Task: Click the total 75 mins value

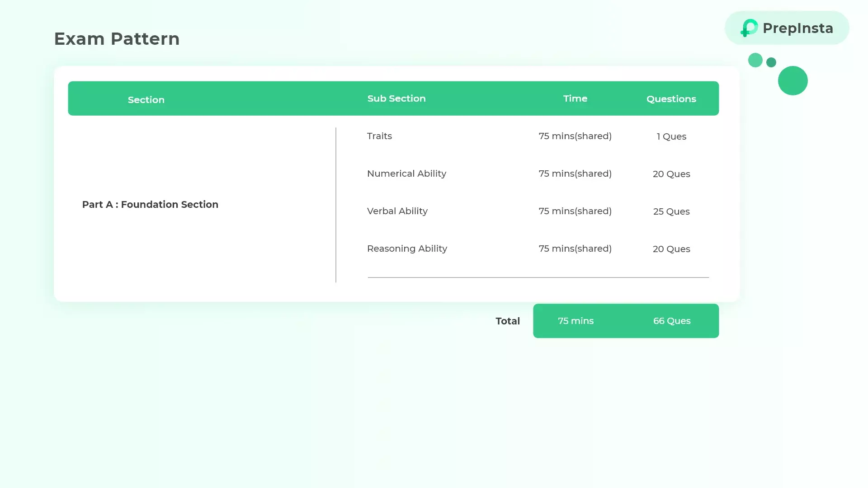Action: [576, 321]
